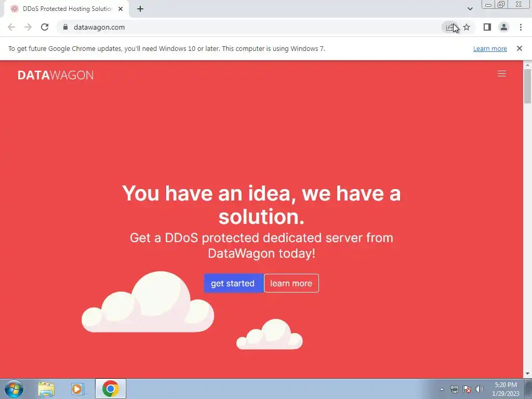Toggle the Chrome side panel
Viewport: 532px width, 399px height.
487,27
